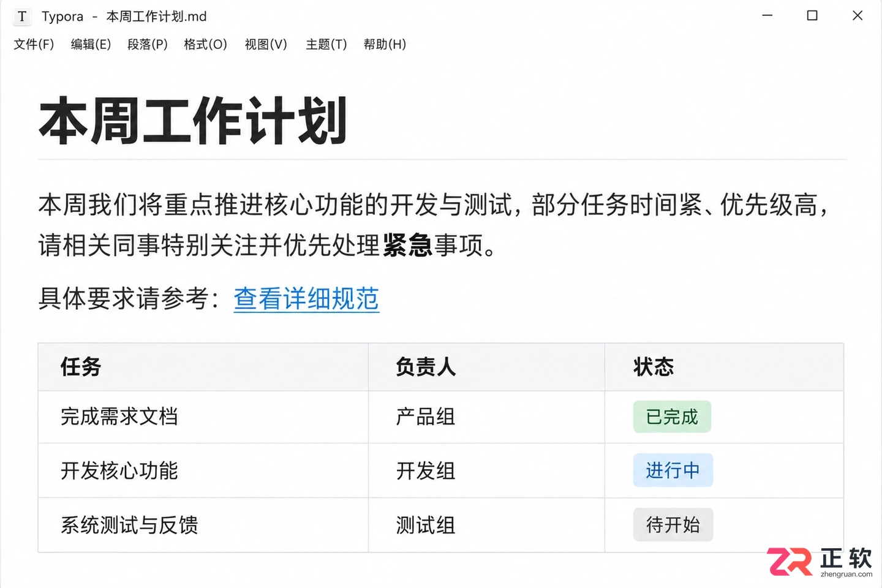Click the Typora app icon in title bar
This screenshot has height=588, width=882.
22,17
